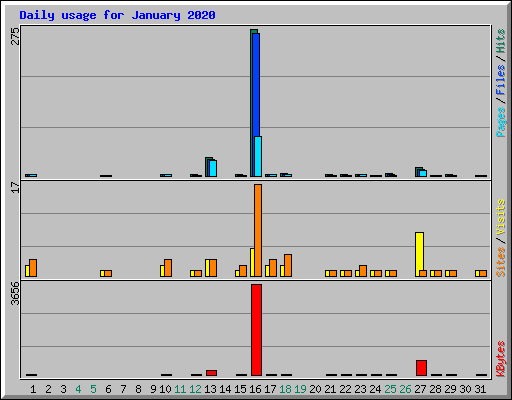Click the orange Sites bar for day 1
This screenshot has height=400, width=512.
(33, 268)
